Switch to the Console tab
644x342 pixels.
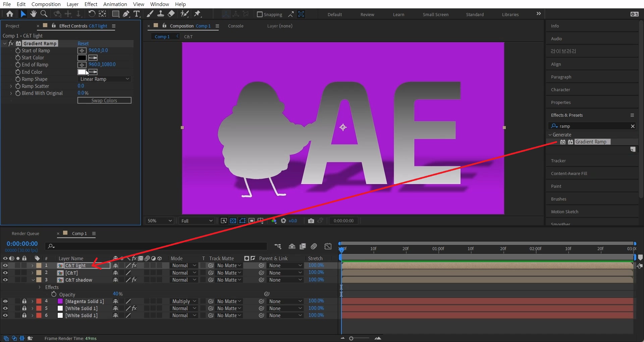(236, 26)
